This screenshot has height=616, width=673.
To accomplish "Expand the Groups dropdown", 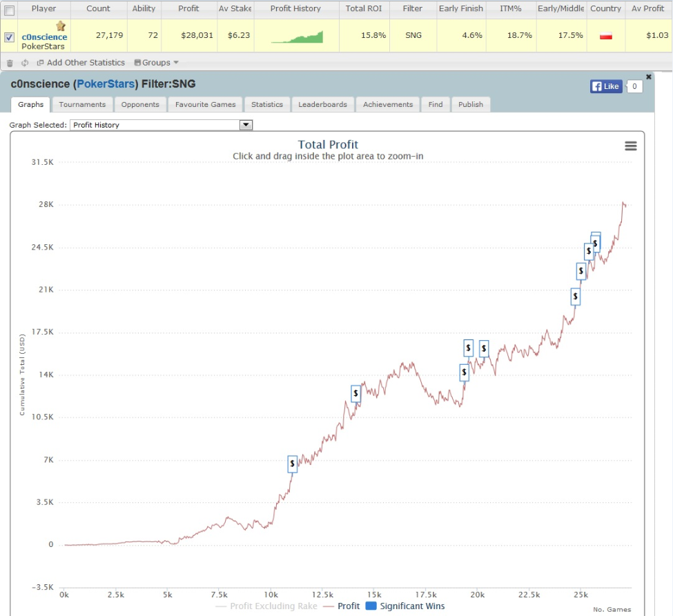I will 156,63.
